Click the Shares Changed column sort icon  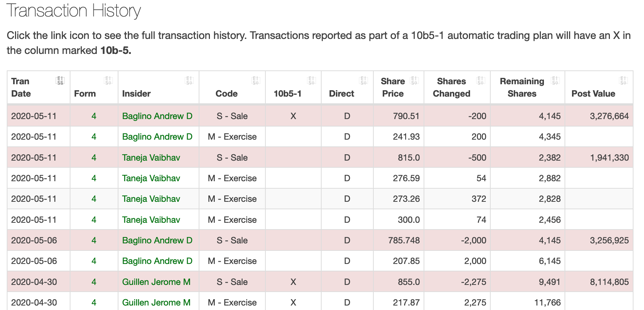(481, 80)
